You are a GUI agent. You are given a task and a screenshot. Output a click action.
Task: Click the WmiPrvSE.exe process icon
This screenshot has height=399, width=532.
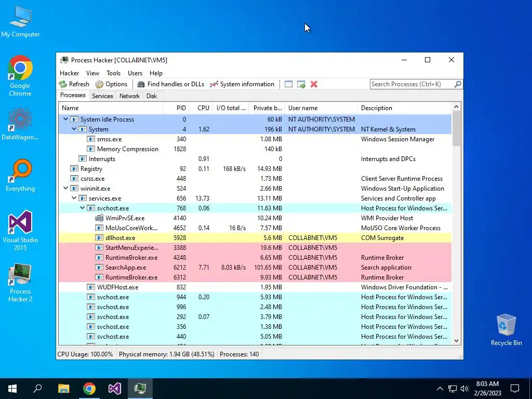(x=99, y=218)
